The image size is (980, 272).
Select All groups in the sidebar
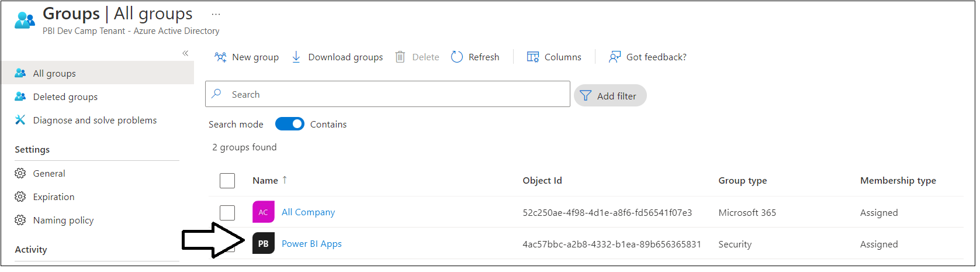(x=97, y=73)
